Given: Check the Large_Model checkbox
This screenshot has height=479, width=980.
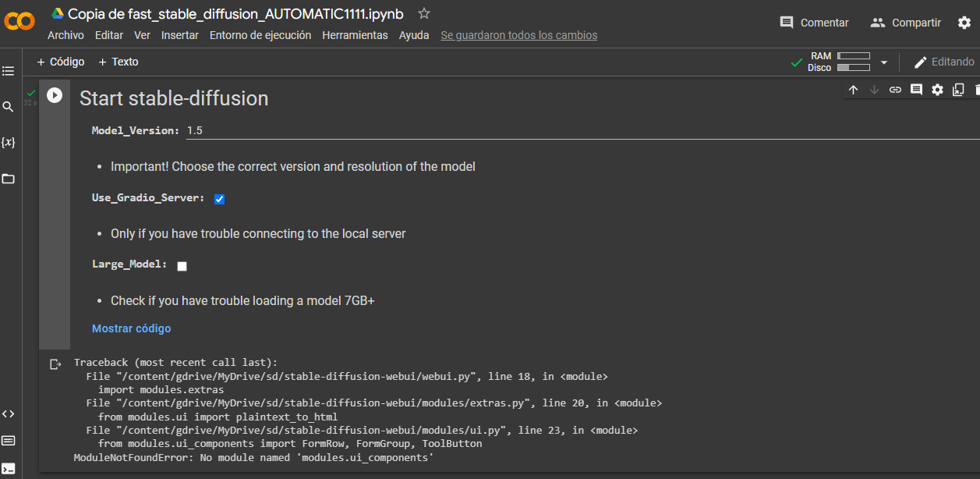Looking at the screenshot, I should point(182,266).
